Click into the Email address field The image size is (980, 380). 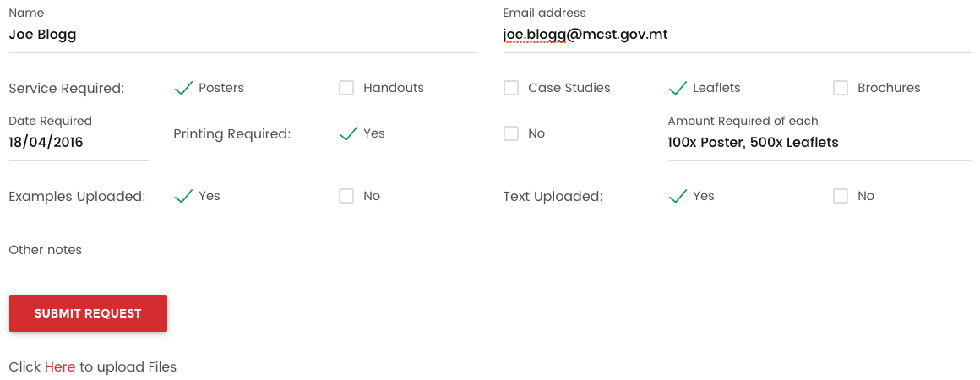coord(737,35)
